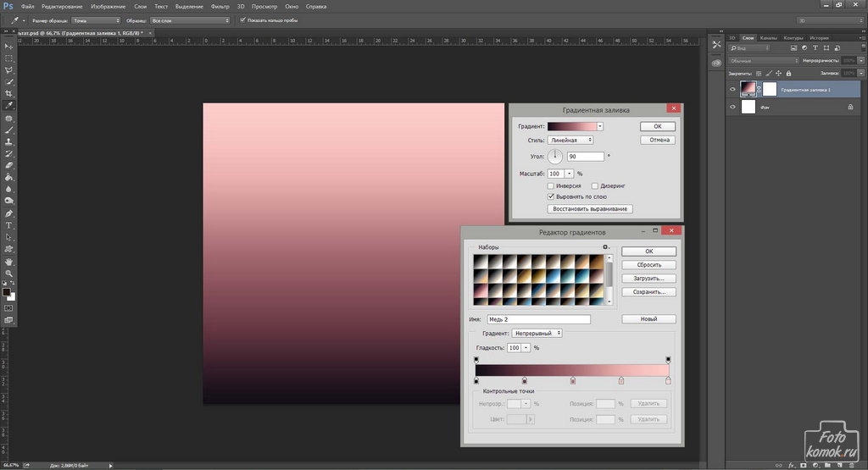Open the Стиль dropdown showing Линейная
The width and height of the screenshot is (868, 470).
[x=571, y=140]
